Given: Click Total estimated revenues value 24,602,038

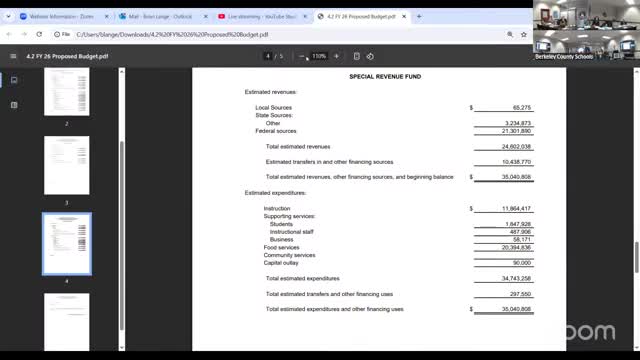Looking at the screenshot, I should tap(516, 147).
